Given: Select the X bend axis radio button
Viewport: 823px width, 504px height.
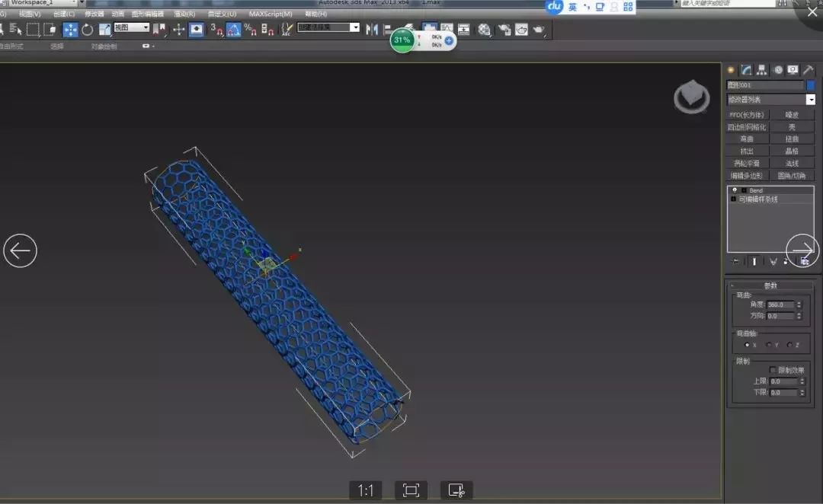Looking at the screenshot, I should click(747, 345).
